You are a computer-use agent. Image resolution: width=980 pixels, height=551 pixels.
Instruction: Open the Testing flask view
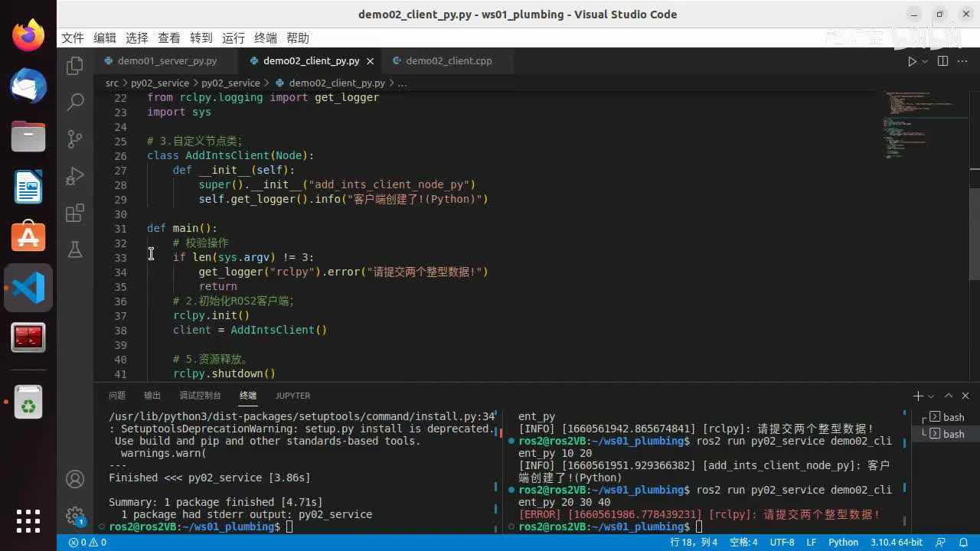tap(75, 249)
